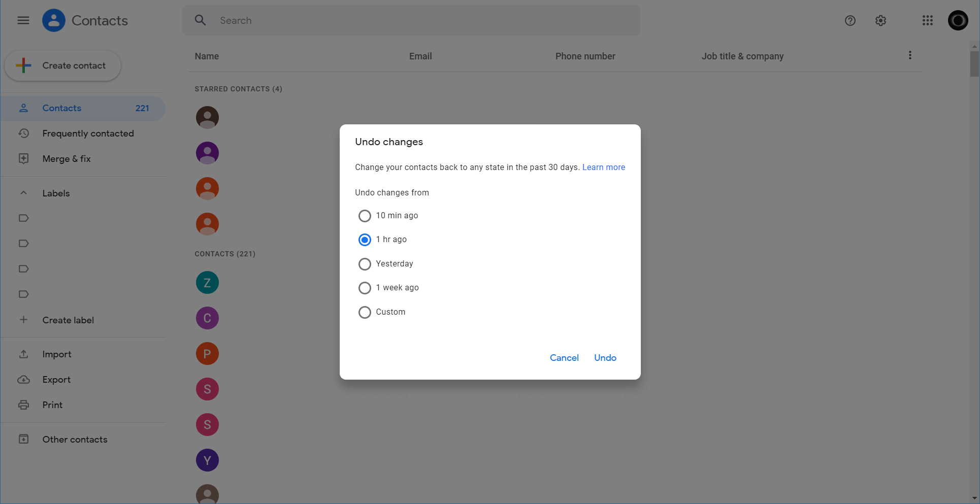Open the Google account avatar menu
This screenshot has height=504, width=980.
(958, 20)
